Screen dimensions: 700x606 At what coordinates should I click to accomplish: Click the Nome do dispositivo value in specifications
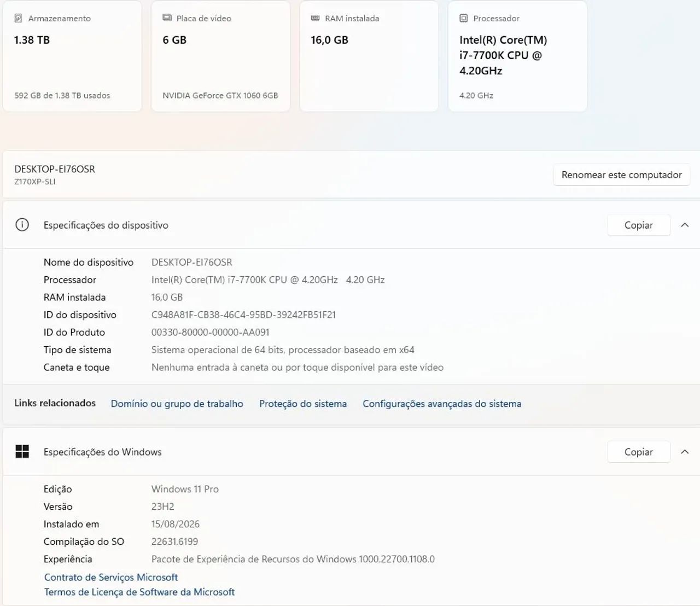pyautogui.click(x=191, y=262)
